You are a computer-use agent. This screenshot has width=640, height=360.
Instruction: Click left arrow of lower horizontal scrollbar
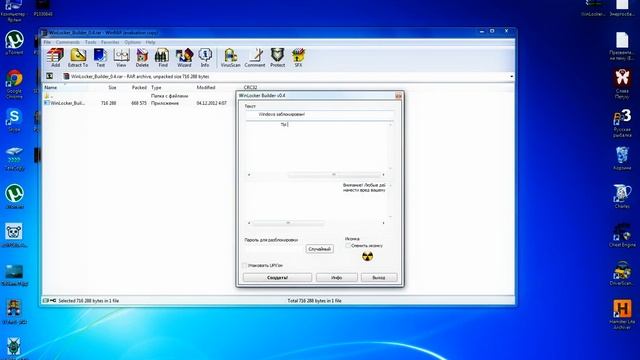coord(249,223)
